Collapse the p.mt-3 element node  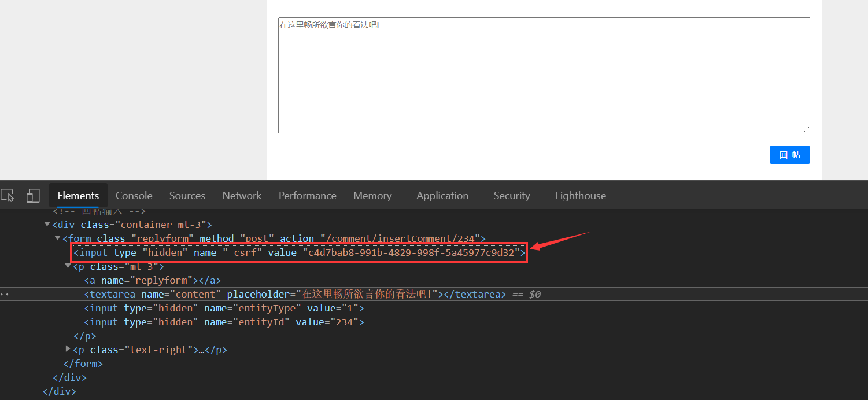pyautogui.click(x=68, y=266)
